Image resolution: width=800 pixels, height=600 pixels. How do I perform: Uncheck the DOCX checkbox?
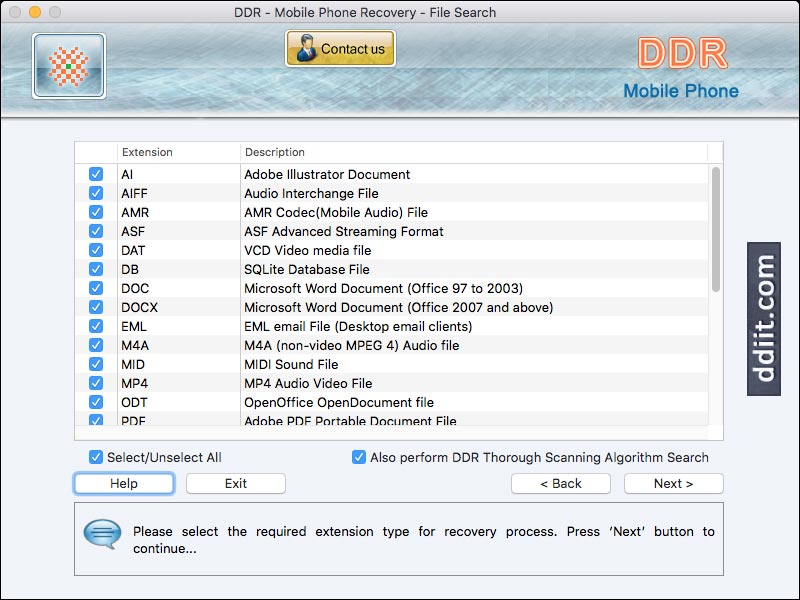(x=95, y=307)
